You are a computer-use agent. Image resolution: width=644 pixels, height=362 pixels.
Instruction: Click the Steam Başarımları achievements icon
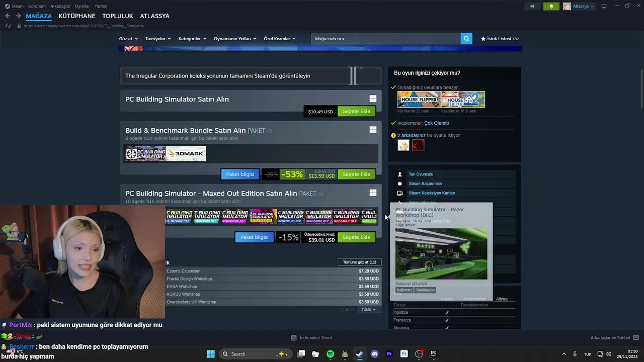pos(400,184)
